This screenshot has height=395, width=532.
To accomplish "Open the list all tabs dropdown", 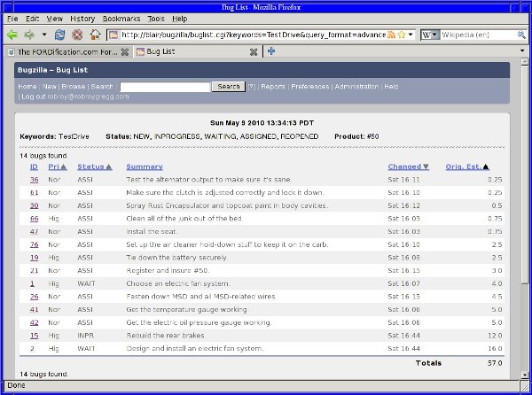I will (x=522, y=50).
